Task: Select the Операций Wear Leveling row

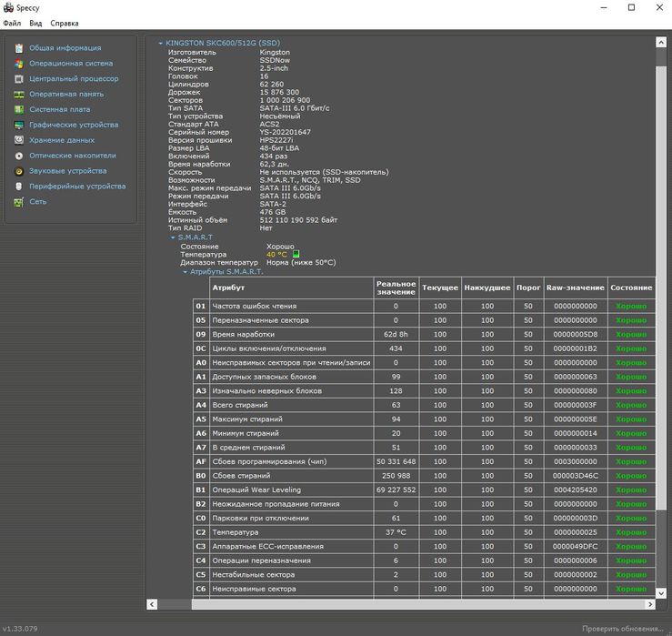Action: click(x=425, y=490)
